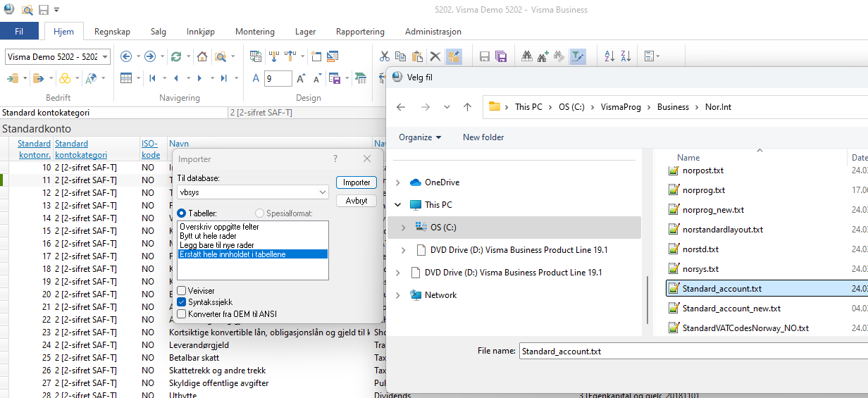Click the font size field showing 9
Image resolution: width=868 pixels, height=398 pixels.
(278, 78)
